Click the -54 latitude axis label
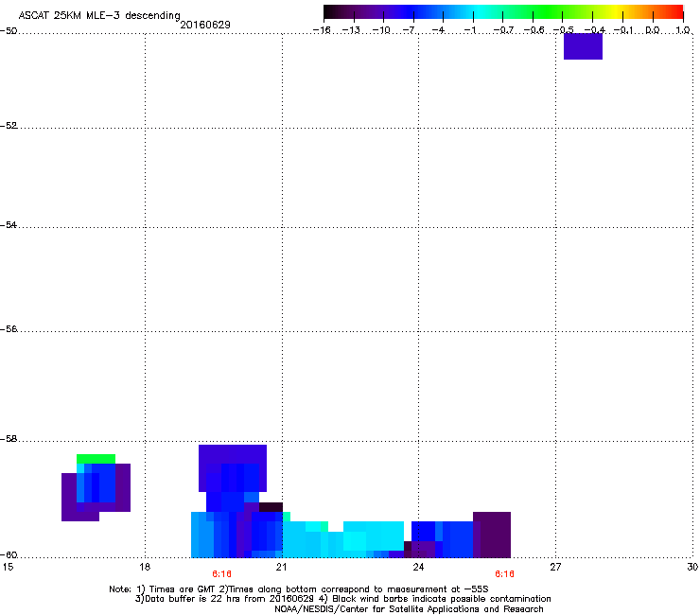 [9, 224]
